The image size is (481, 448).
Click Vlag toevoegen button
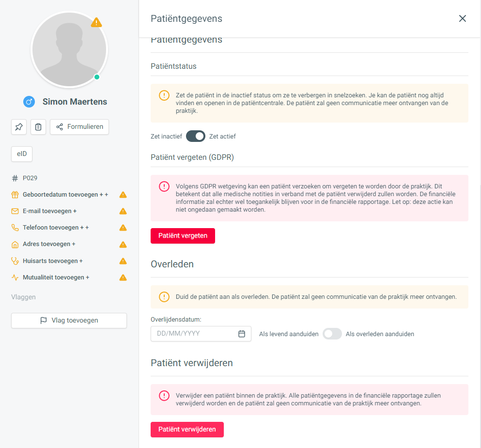pyautogui.click(x=69, y=321)
